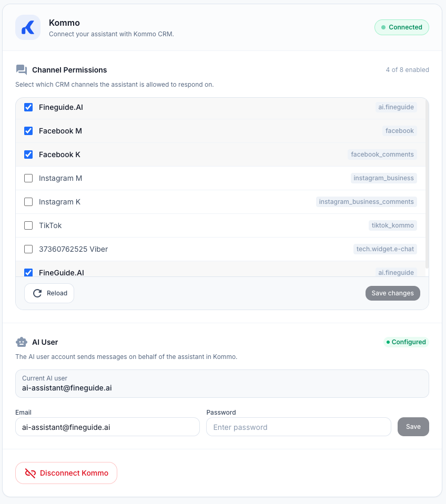446x504 pixels.
Task: Click the Disconnect Kommo button
Action: pyautogui.click(x=66, y=473)
